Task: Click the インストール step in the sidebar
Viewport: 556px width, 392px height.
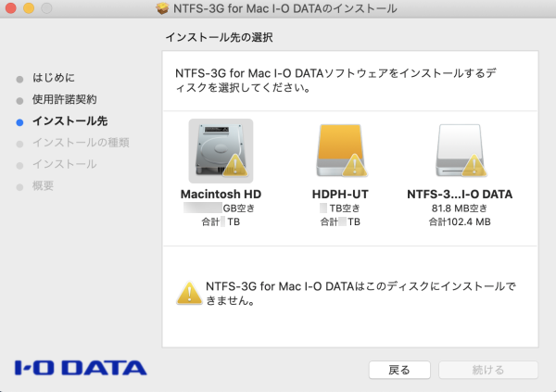Action: pyautogui.click(x=65, y=164)
